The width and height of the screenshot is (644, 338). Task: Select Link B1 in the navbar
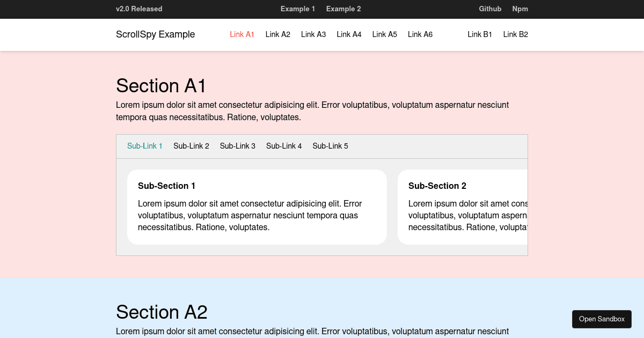(480, 34)
